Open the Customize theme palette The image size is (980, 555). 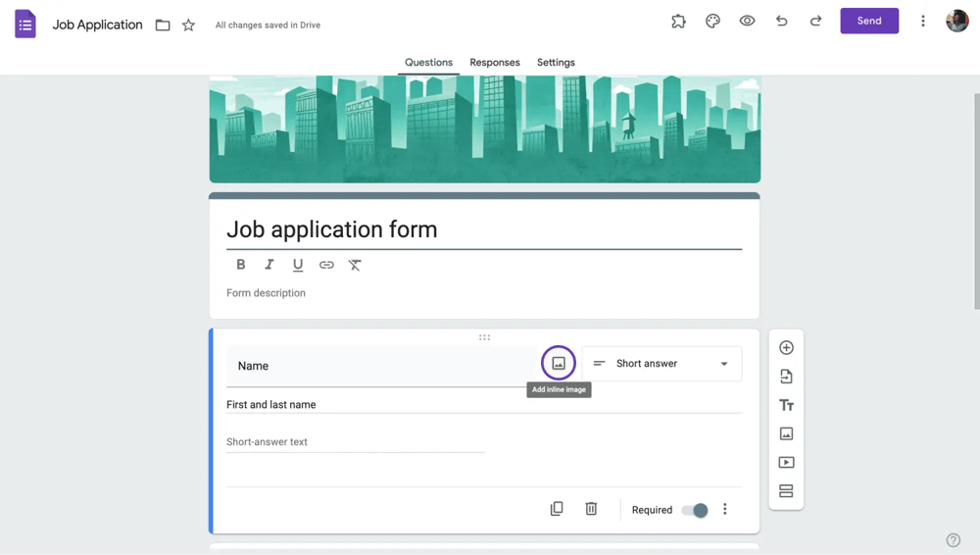(x=712, y=21)
